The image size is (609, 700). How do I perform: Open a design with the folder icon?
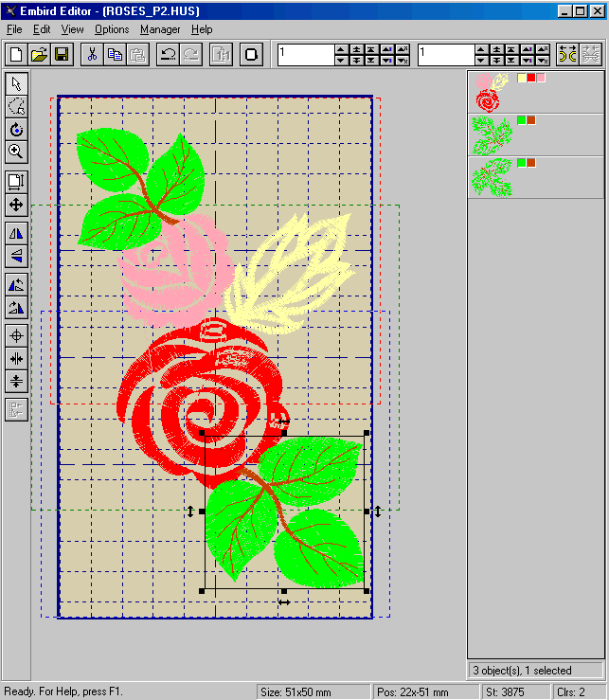click(x=39, y=54)
